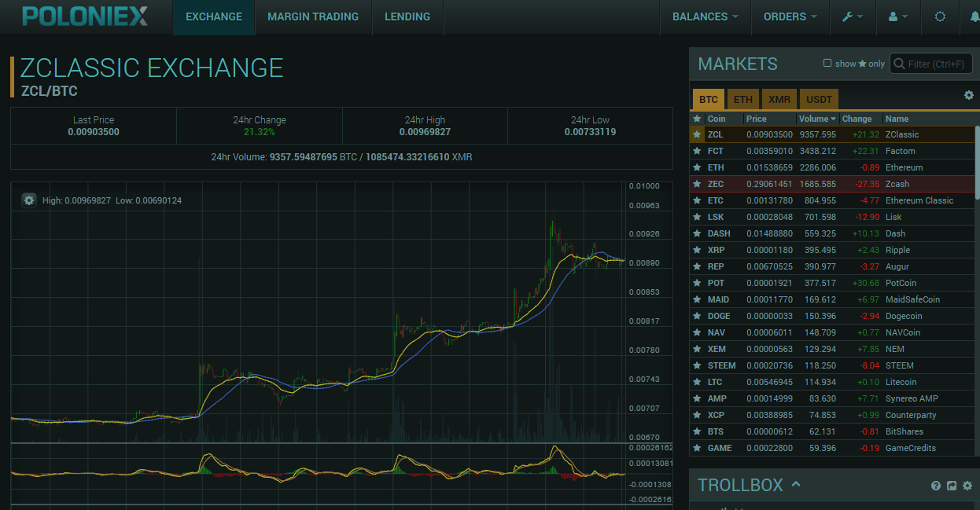Open the Balances dropdown menu
This screenshot has height=510, width=980.
(706, 17)
